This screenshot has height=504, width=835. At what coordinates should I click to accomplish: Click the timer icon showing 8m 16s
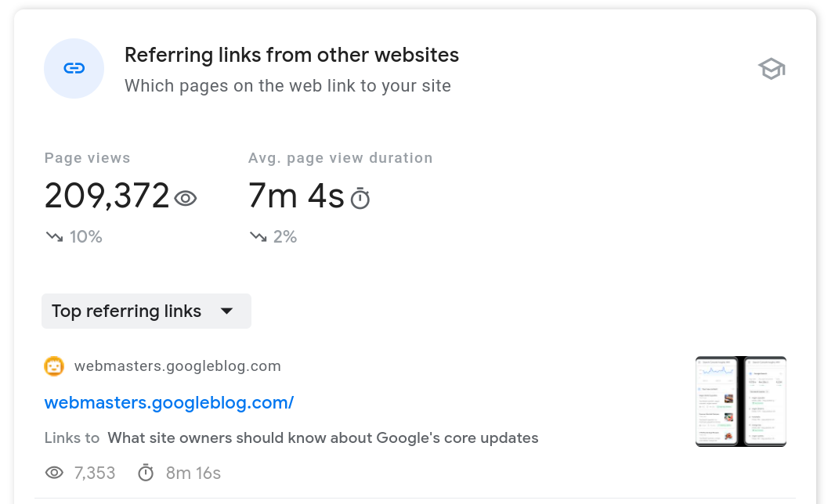click(x=146, y=473)
